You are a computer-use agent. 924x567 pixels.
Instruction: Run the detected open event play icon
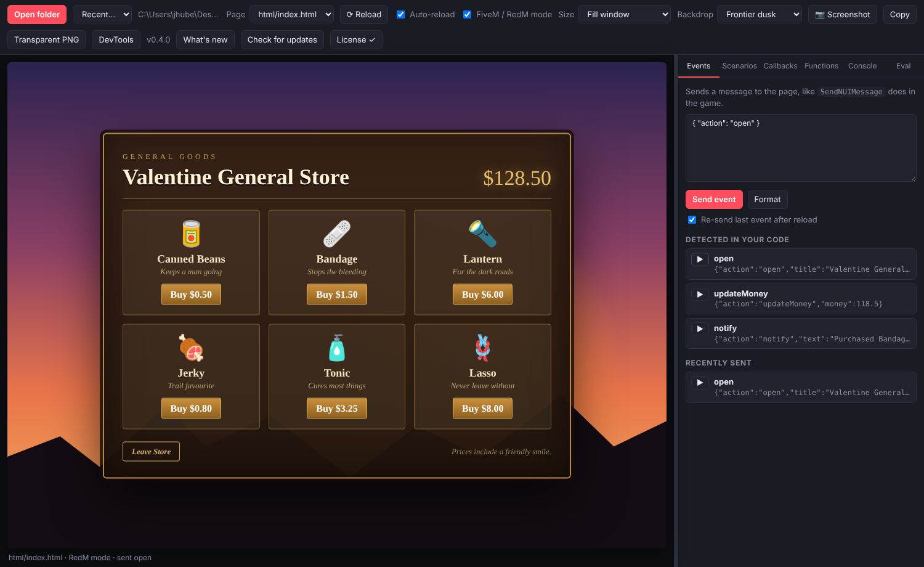(700, 259)
